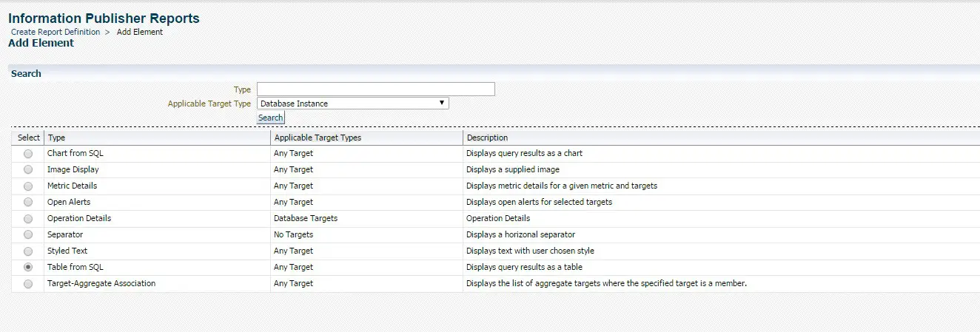Go to Create Report Definition breadcrumb
This screenshot has width=980, height=332.
click(56, 32)
